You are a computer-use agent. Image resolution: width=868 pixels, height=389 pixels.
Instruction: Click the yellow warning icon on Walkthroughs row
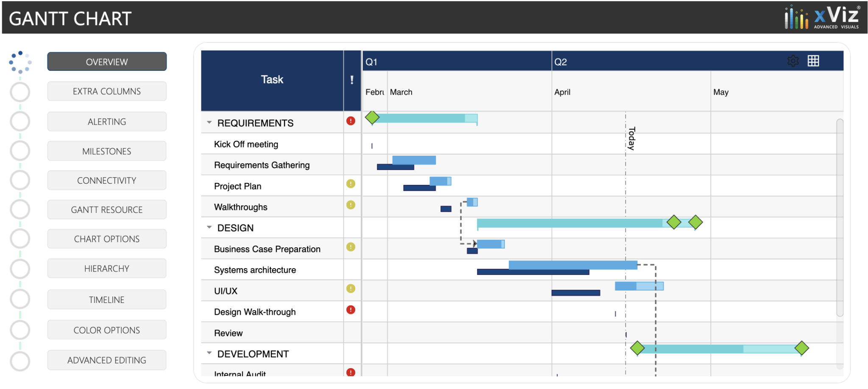coord(351,205)
